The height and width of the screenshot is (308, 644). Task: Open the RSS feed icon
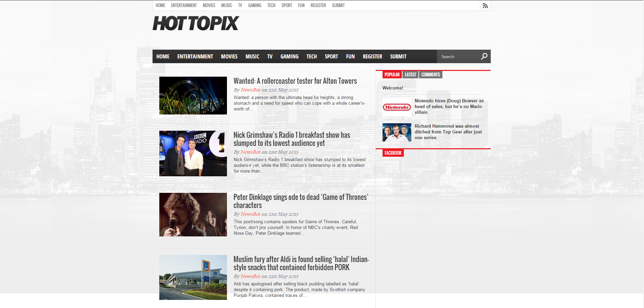(x=485, y=5)
